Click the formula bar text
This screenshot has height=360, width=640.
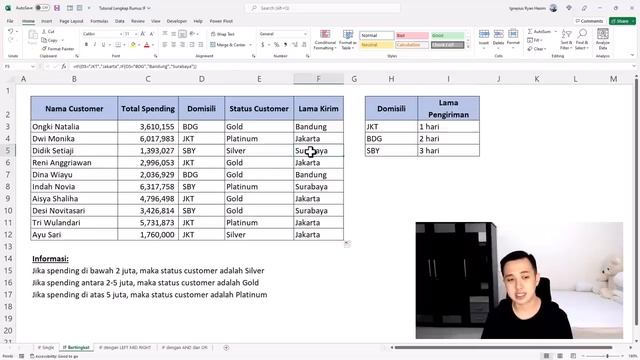(x=135, y=66)
